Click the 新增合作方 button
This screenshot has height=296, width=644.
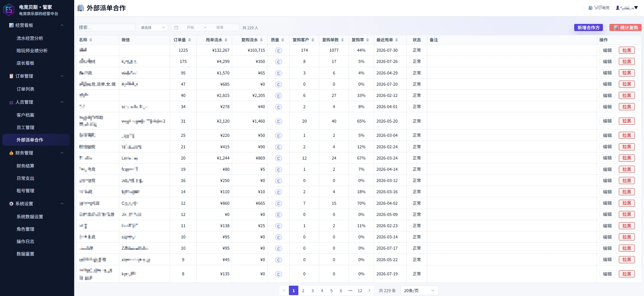point(588,27)
